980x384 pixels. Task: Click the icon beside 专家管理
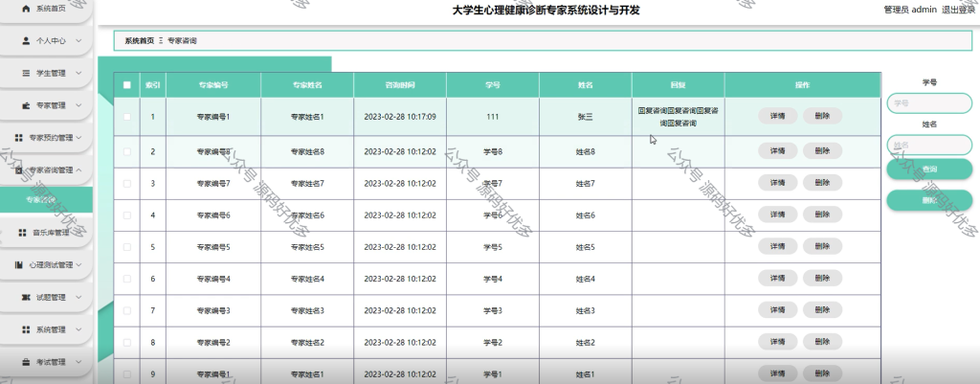click(26, 105)
